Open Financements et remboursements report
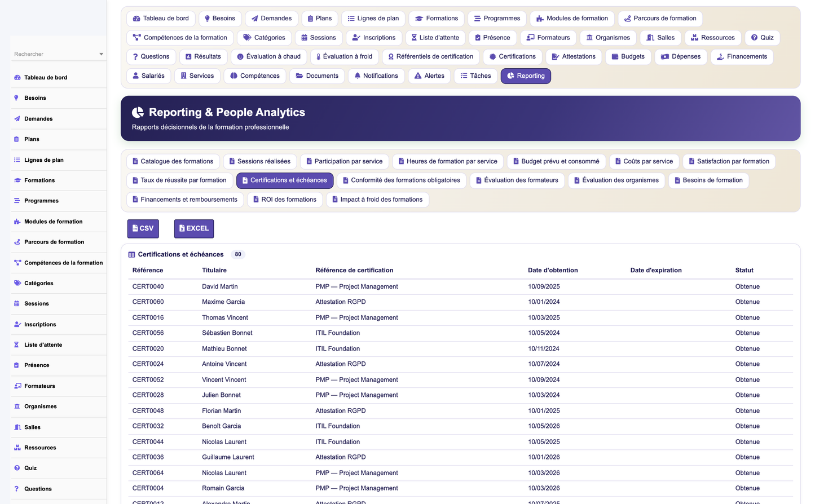The width and height of the screenshot is (815, 504). [185, 200]
